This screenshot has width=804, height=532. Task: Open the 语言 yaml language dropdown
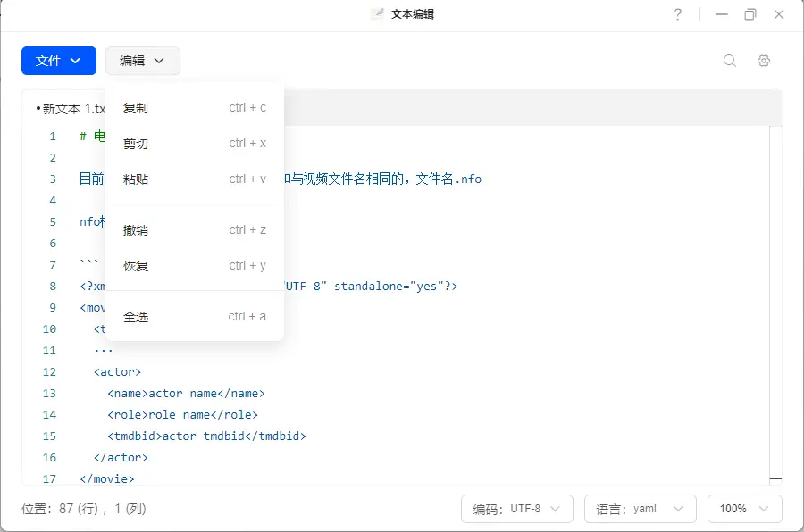[641, 509]
